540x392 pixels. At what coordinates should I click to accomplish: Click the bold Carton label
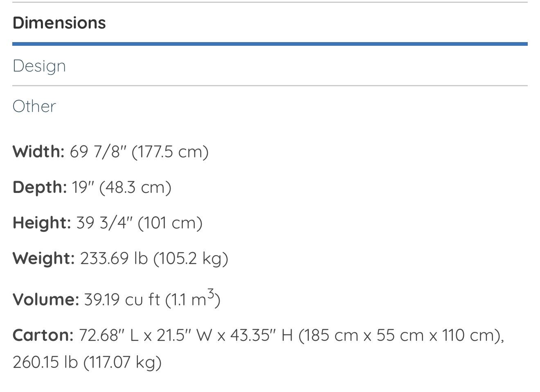[43, 336]
